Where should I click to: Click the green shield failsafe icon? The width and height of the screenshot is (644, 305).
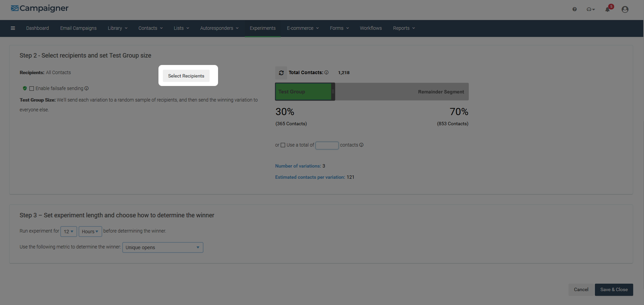25,88
